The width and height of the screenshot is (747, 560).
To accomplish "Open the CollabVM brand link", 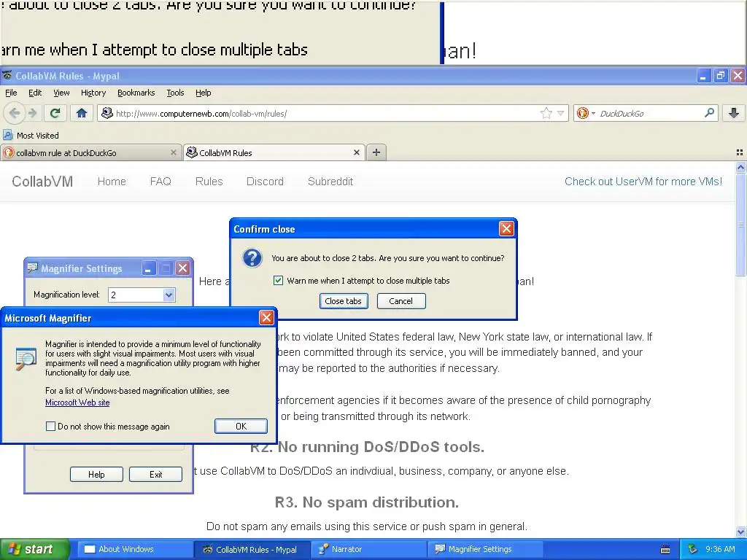I will pos(42,182).
